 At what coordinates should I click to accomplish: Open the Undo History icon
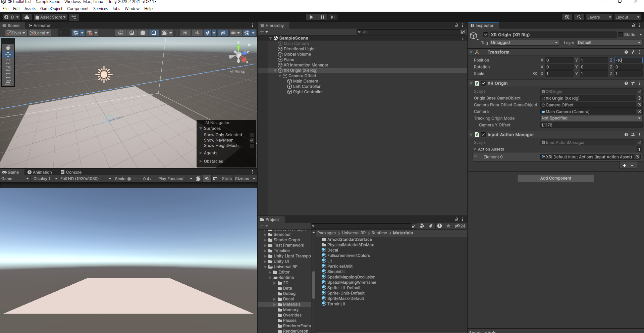567,17
